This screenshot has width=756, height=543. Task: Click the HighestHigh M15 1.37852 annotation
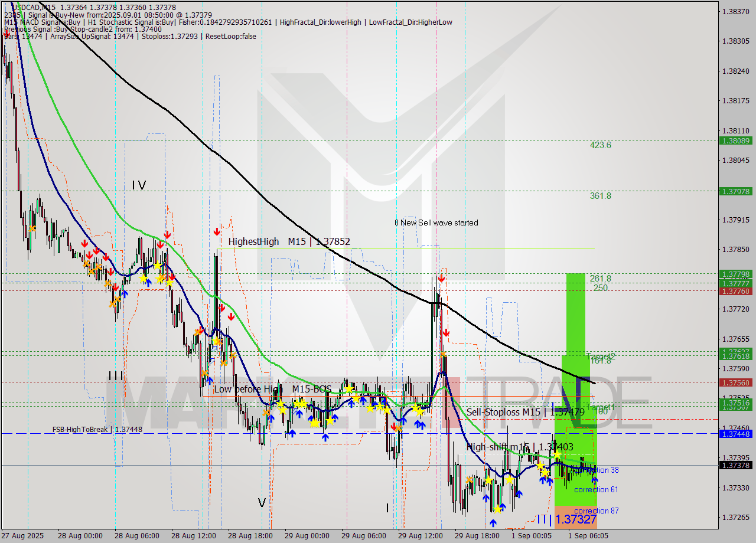[288, 241]
